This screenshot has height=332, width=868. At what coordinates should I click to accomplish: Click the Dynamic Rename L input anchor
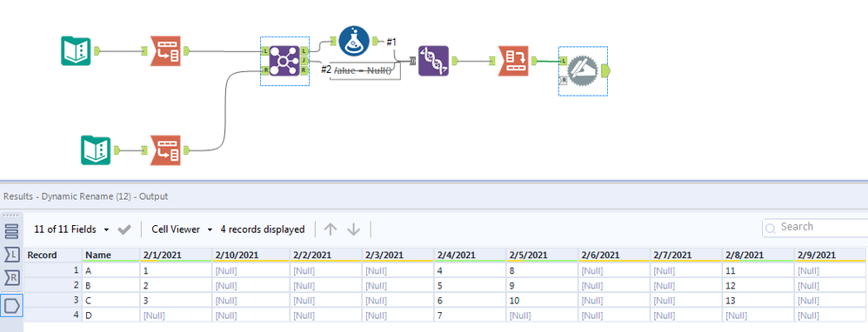click(564, 61)
